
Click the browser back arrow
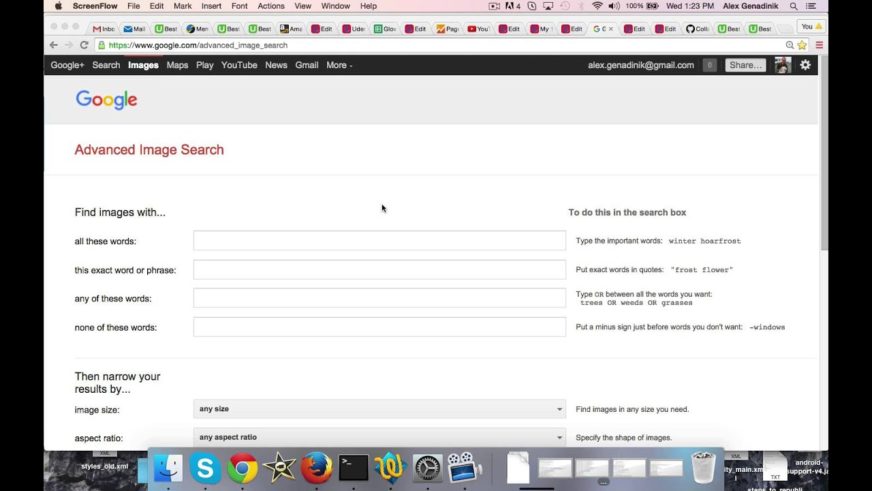53,45
